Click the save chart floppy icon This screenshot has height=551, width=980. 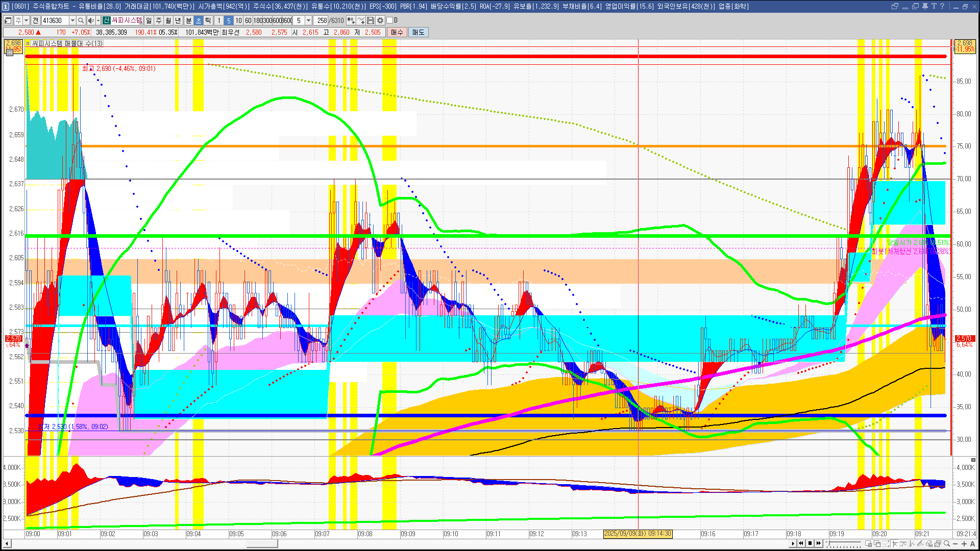pyautogui.click(x=371, y=20)
